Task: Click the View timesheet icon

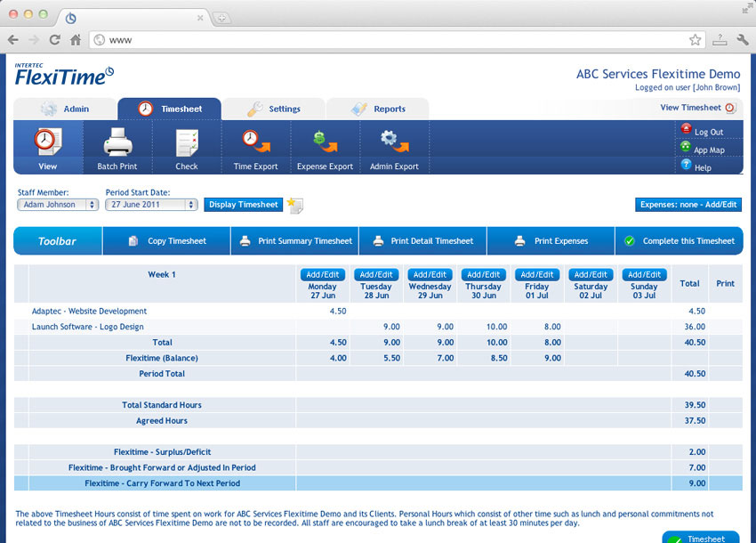Action: tap(48, 142)
